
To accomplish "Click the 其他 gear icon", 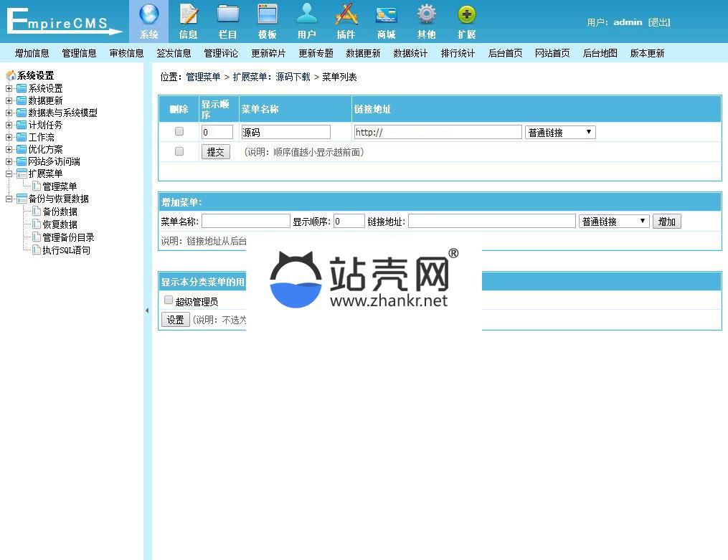I will tap(427, 15).
